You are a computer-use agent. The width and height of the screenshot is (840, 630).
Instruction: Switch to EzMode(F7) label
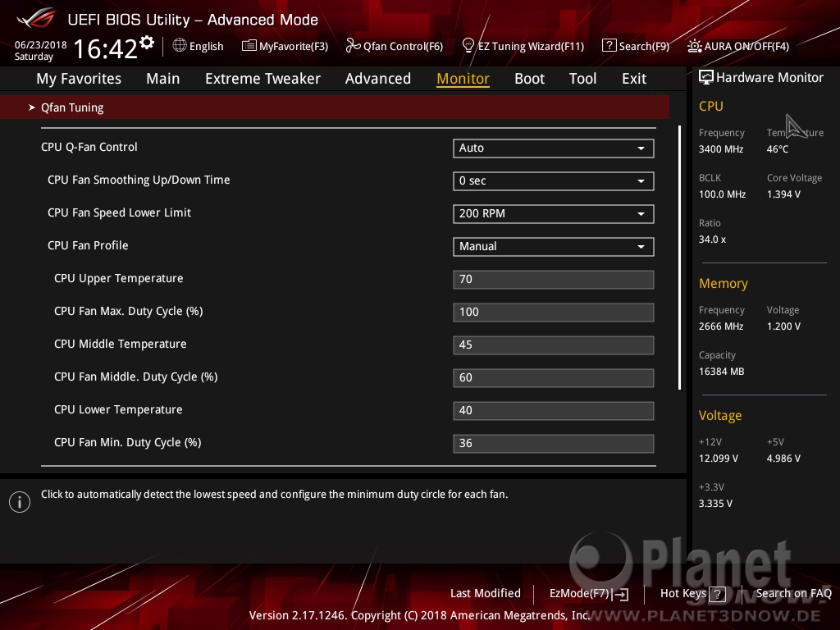579,593
